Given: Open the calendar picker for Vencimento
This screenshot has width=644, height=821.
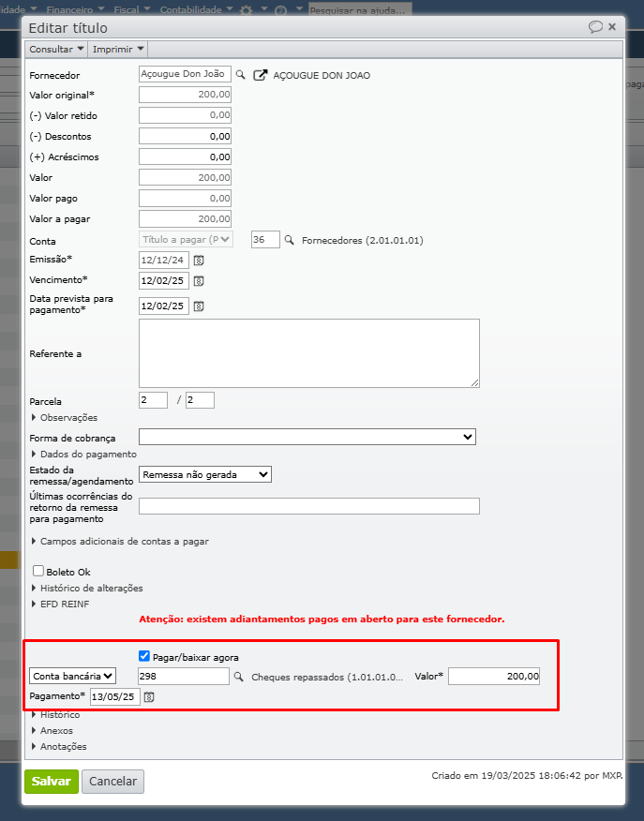Looking at the screenshot, I should coord(199,281).
